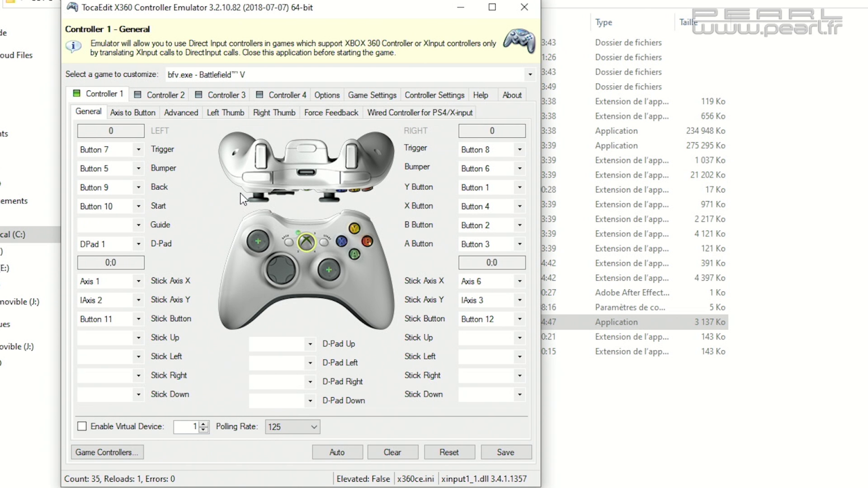Open the game selection dropdown showing bfv.exe

(529, 74)
